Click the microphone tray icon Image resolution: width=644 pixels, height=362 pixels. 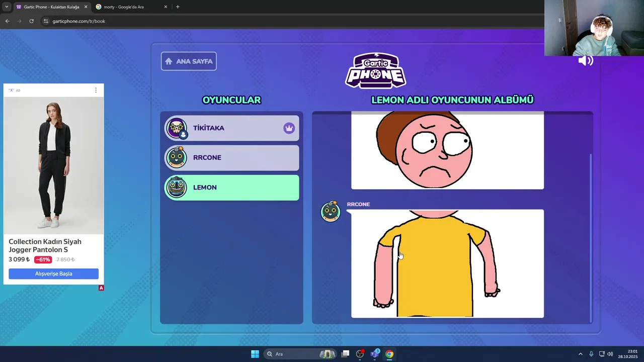click(591, 354)
